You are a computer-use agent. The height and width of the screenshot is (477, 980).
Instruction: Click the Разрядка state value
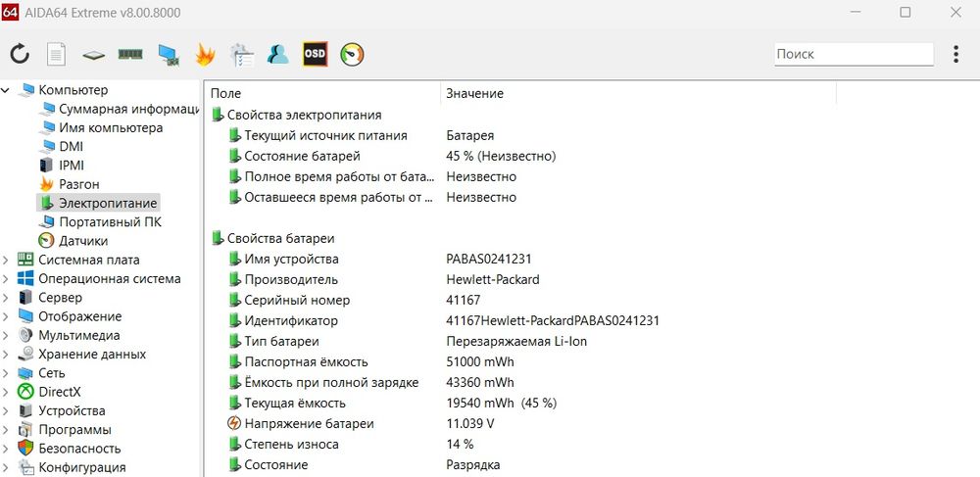473,465
